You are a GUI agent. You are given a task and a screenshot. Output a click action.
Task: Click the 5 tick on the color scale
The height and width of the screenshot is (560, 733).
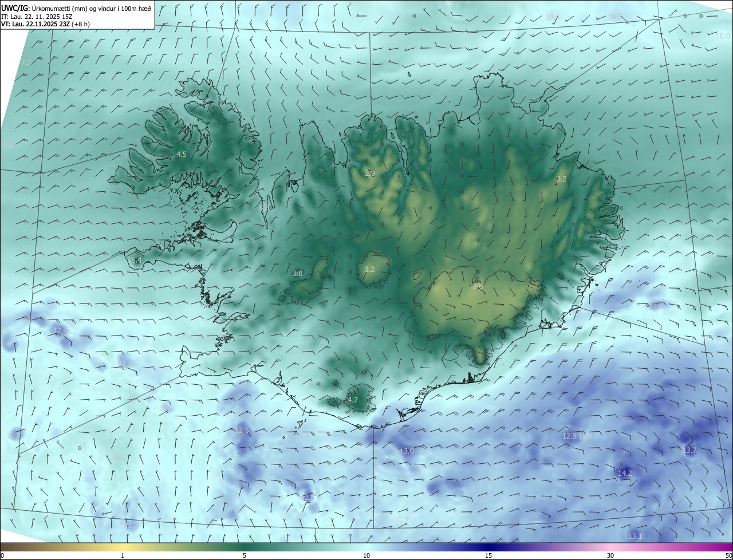click(245, 555)
